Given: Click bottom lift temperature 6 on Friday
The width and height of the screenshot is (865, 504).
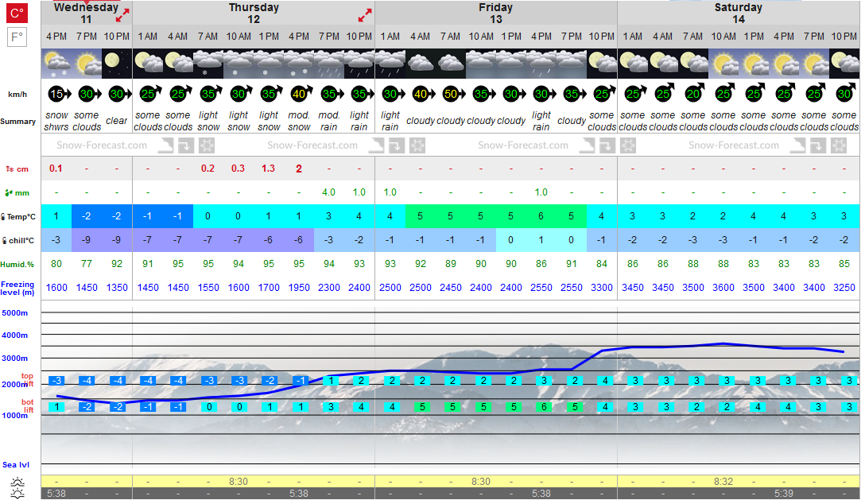Looking at the screenshot, I should pyautogui.click(x=543, y=407).
